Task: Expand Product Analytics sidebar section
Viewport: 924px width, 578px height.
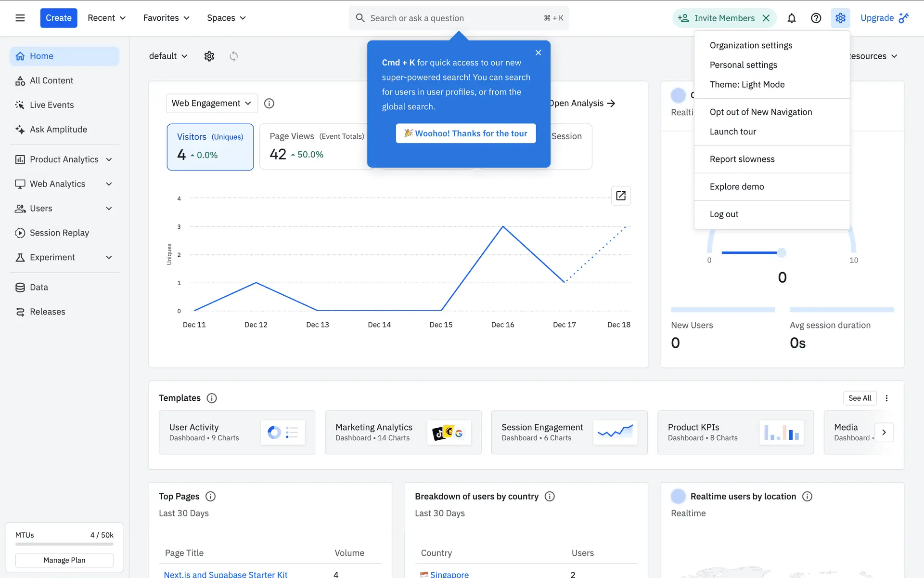Action: coord(64,159)
